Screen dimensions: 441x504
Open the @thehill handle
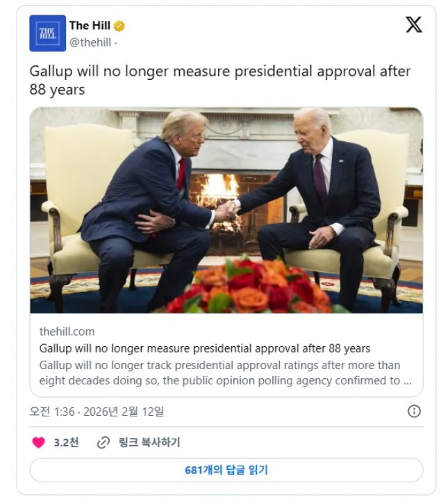90,42
